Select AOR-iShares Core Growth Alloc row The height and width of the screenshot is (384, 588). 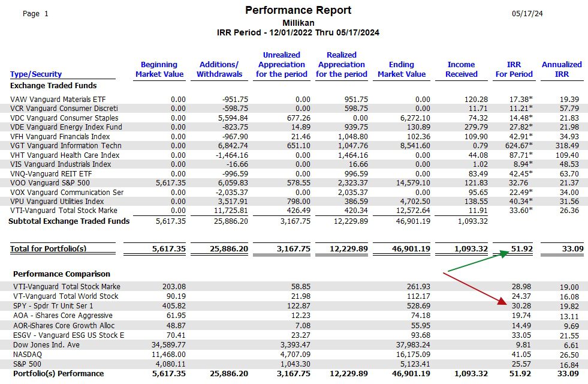tap(294, 325)
